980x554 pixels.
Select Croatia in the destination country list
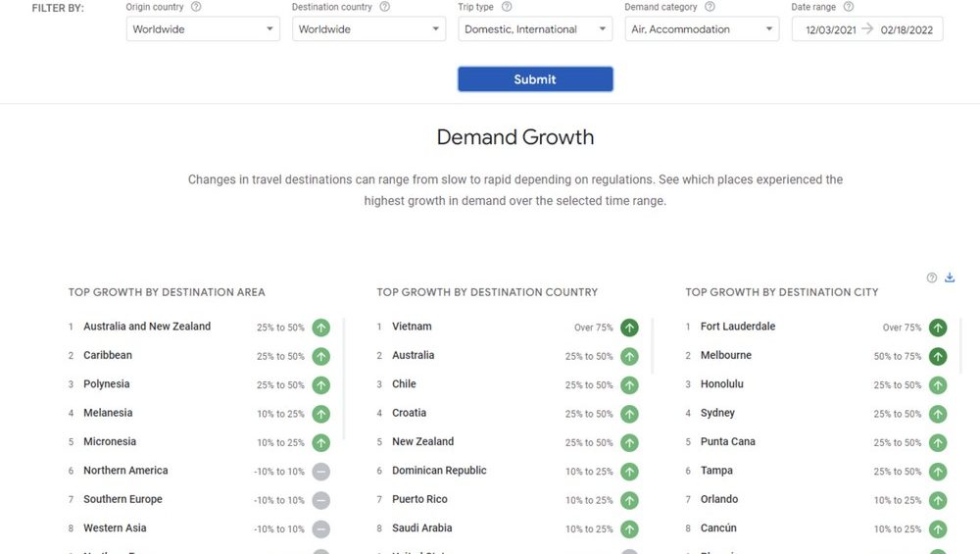tap(410, 413)
